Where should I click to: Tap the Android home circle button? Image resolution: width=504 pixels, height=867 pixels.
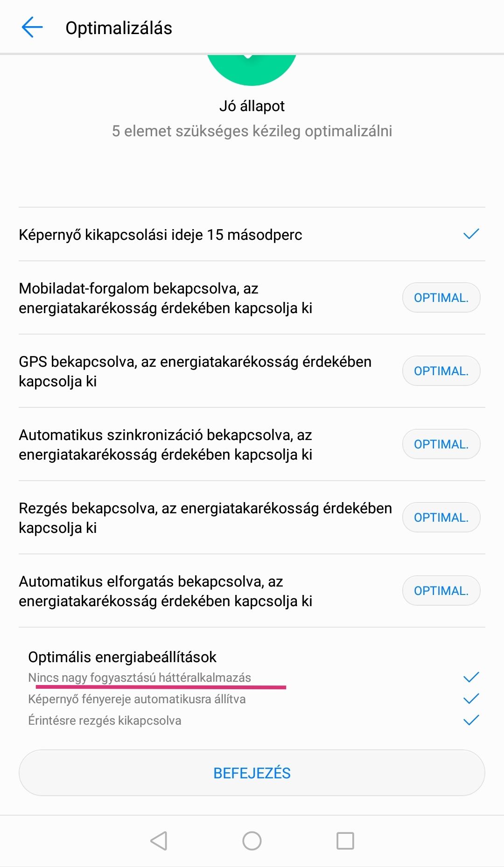(252, 841)
